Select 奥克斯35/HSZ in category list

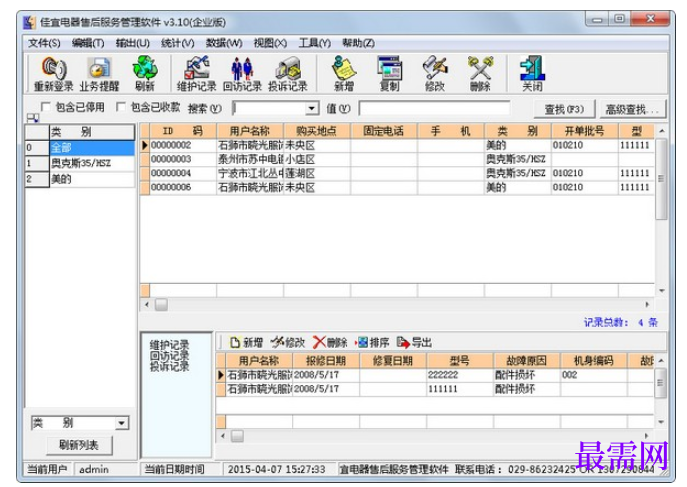92,163
